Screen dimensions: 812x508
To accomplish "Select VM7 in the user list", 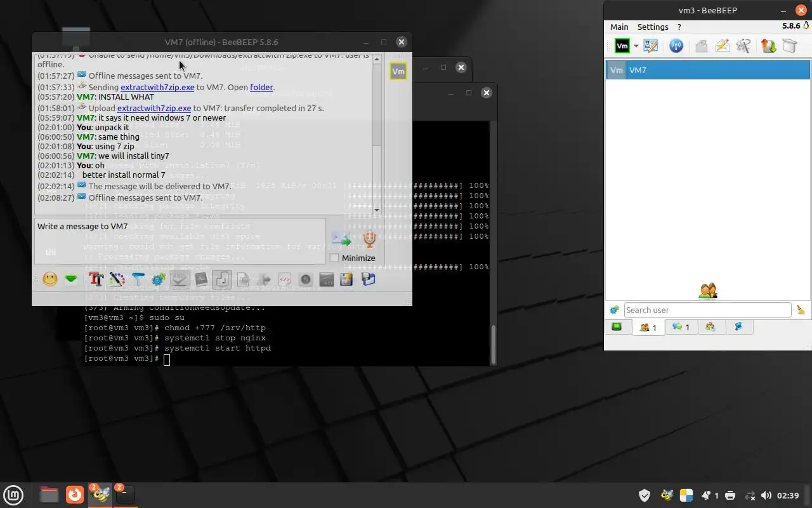I will (x=707, y=70).
